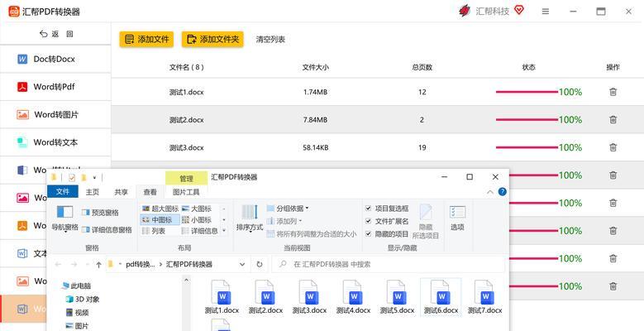Viewport: 644px width, 331px height.
Task: Click the Explorer search box
Action: coord(388,265)
